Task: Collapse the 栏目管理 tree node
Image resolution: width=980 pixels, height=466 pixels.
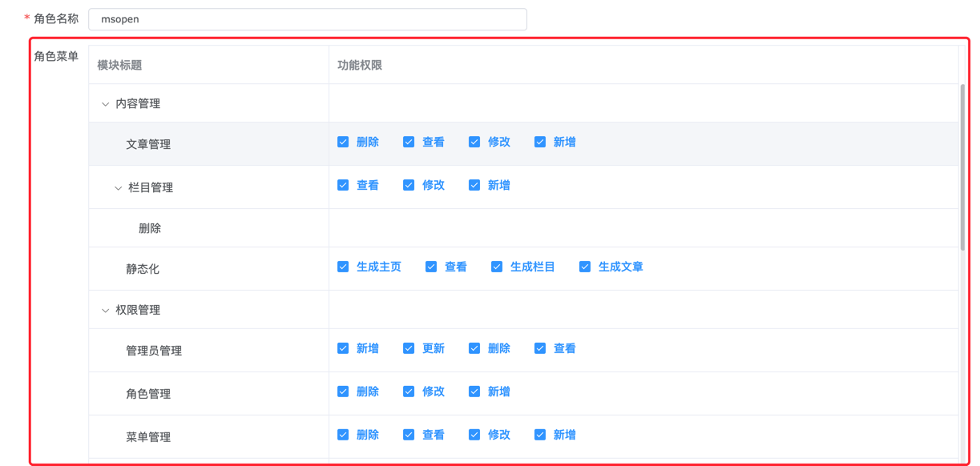Action: 118,188
